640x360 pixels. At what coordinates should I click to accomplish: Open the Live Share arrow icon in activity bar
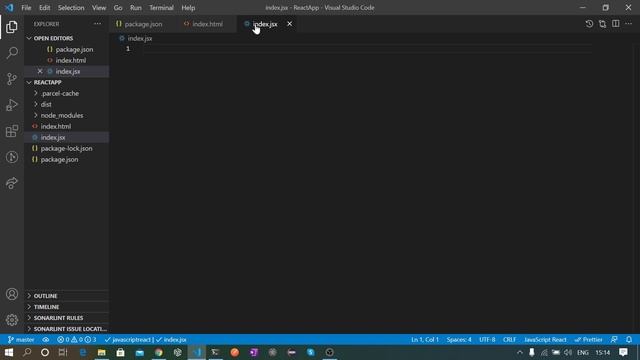[x=12, y=183]
